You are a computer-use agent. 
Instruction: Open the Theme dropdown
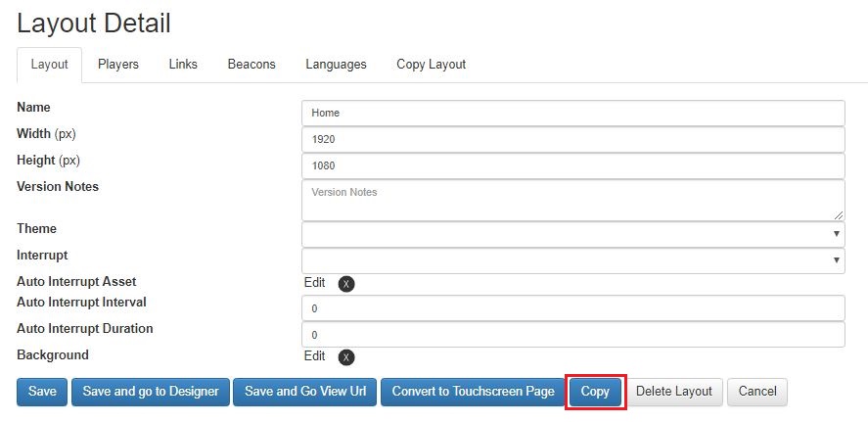[x=572, y=234]
